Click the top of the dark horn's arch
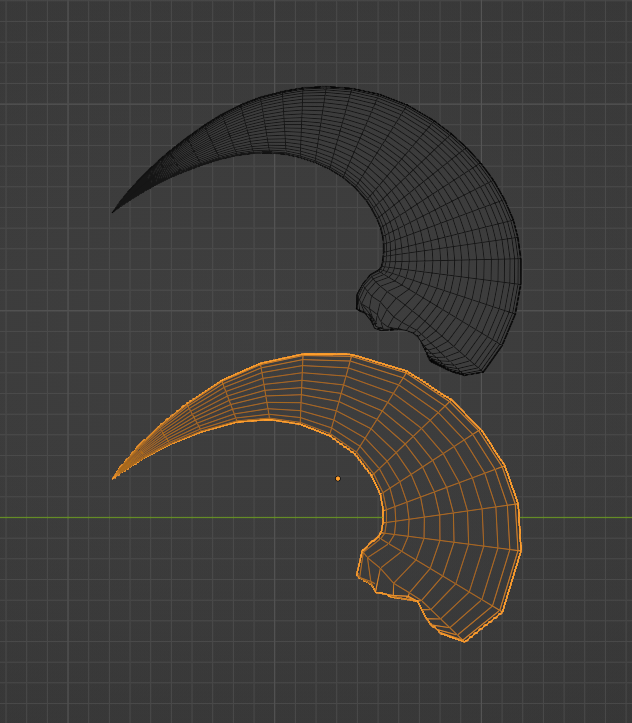The width and height of the screenshot is (632, 723). tap(323, 88)
